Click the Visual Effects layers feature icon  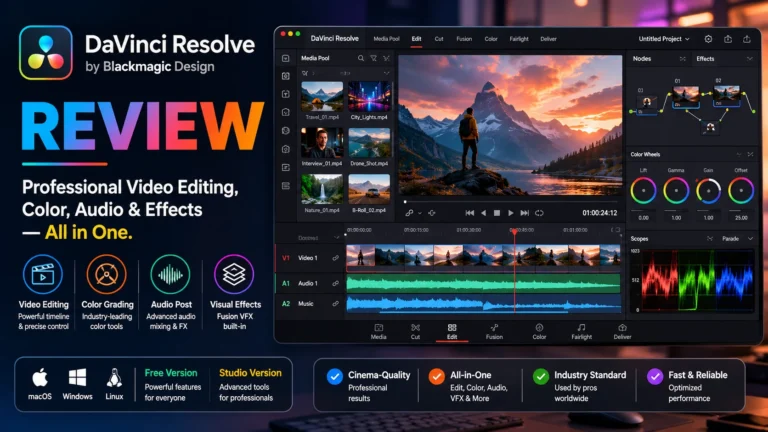pyautogui.click(x=234, y=274)
